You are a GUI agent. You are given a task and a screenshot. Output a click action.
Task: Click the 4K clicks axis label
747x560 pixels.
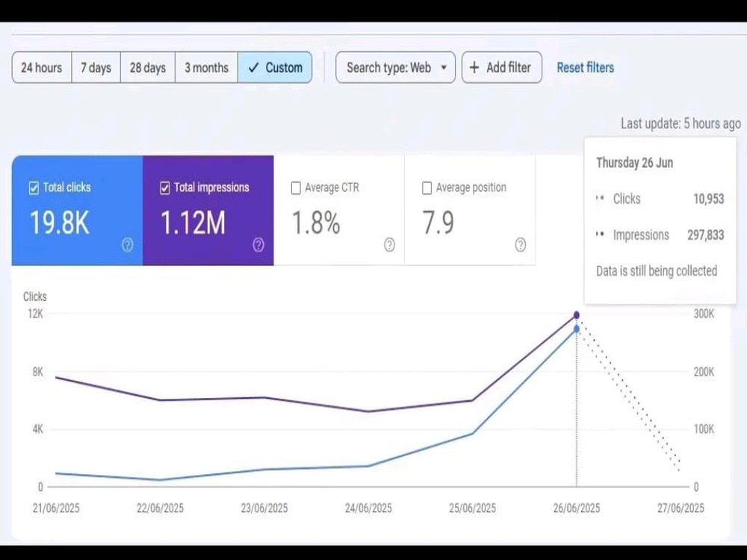click(37, 429)
